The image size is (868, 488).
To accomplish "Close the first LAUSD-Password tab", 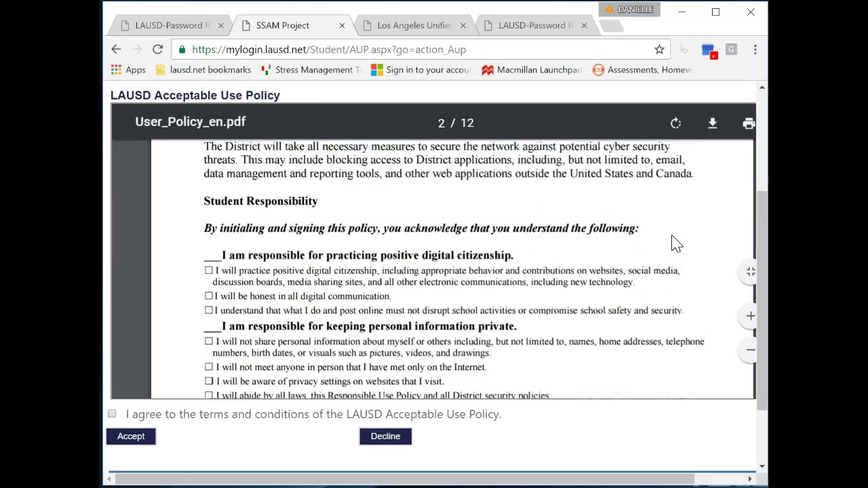I will tap(220, 26).
